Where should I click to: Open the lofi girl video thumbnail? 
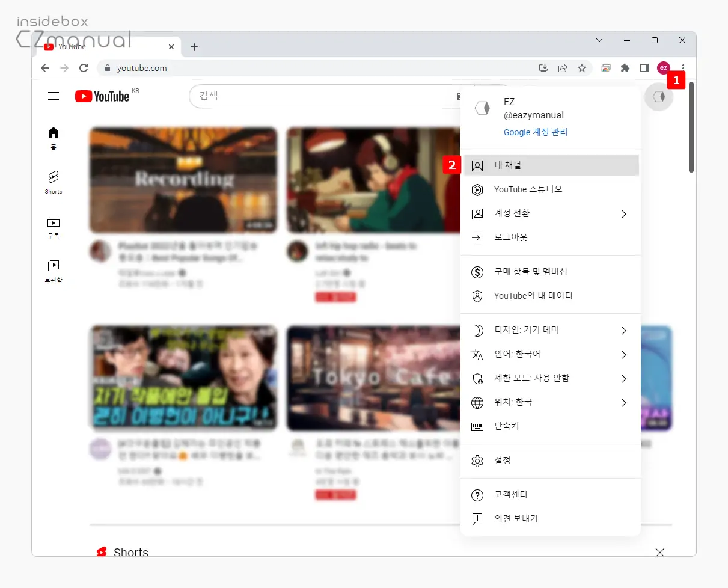point(373,180)
